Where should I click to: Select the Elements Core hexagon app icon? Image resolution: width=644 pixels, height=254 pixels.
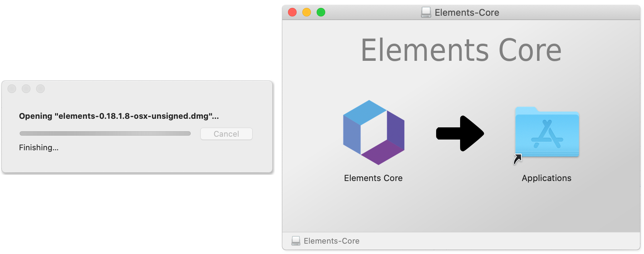pyautogui.click(x=374, y=132)
